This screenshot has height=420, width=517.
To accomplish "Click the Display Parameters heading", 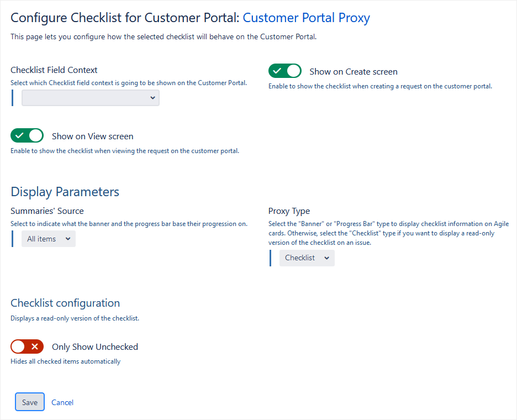I will (65, 192).
